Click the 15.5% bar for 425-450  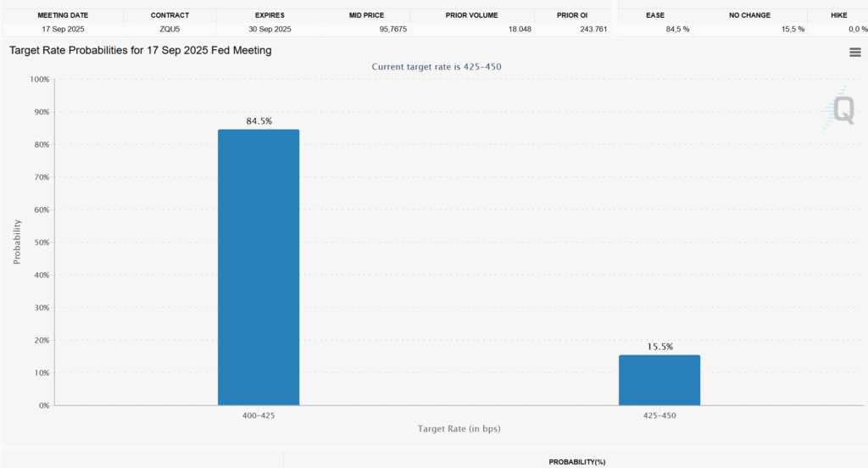659,380
